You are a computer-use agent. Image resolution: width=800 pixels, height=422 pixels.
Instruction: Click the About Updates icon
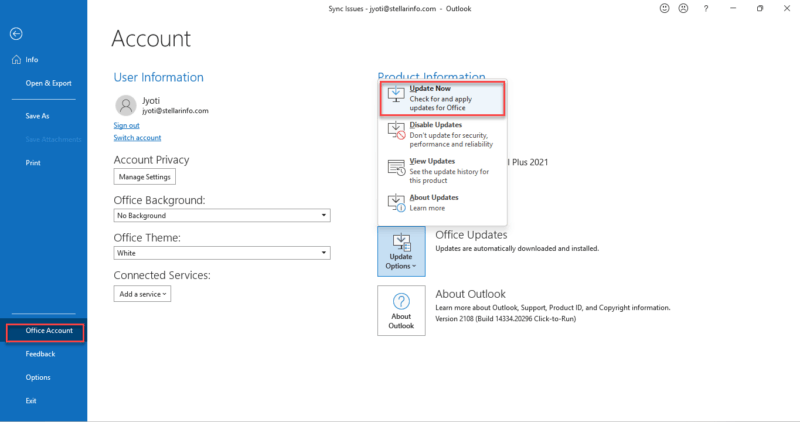point(395,203)
